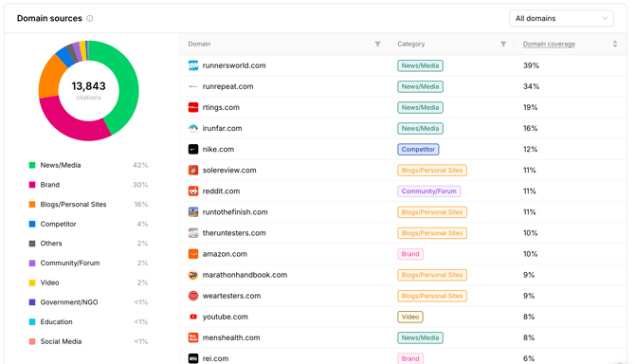Click the nike.com favicon
The height and width of the screenshot is (364, 635).
pyautogui.click(x=193, y=149)
